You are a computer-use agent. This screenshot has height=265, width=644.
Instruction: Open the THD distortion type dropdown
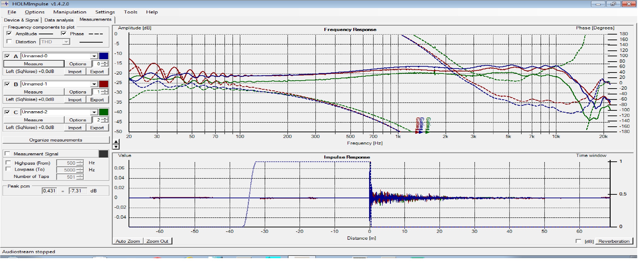point(66,42)
